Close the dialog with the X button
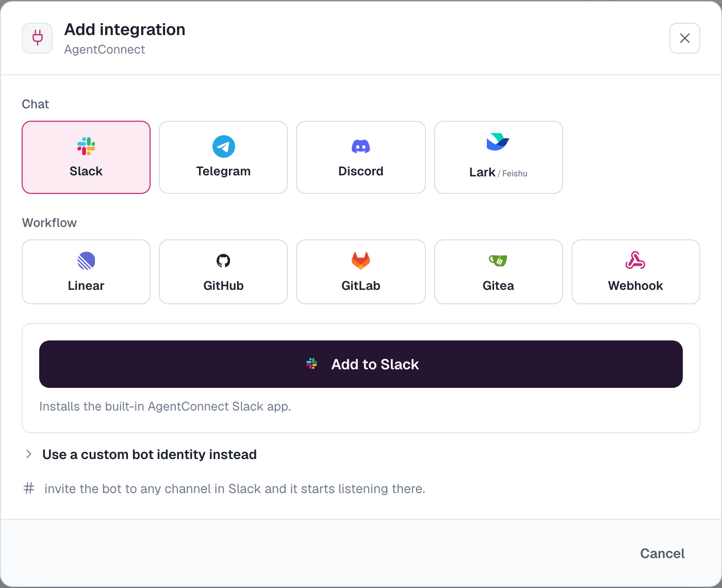 click(x=685, y=38)
